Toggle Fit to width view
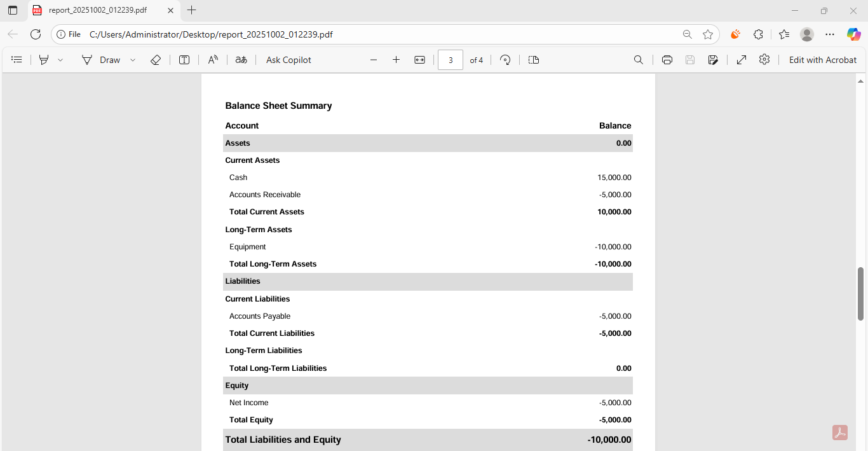The height and width of the screenshot is (451, 868). (419, 60)
